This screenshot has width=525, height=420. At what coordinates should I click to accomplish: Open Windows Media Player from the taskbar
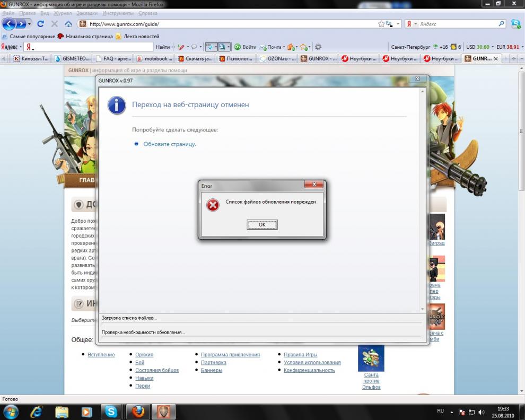tap(86, 412)
